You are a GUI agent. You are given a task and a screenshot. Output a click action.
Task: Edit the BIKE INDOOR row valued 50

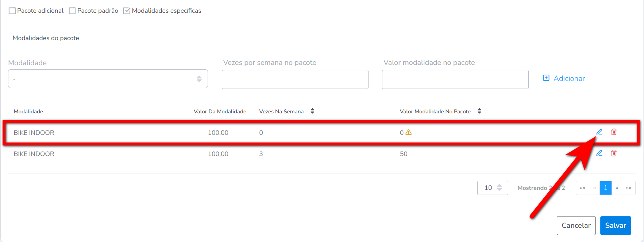pyautogui.click(x=599, y=153)
